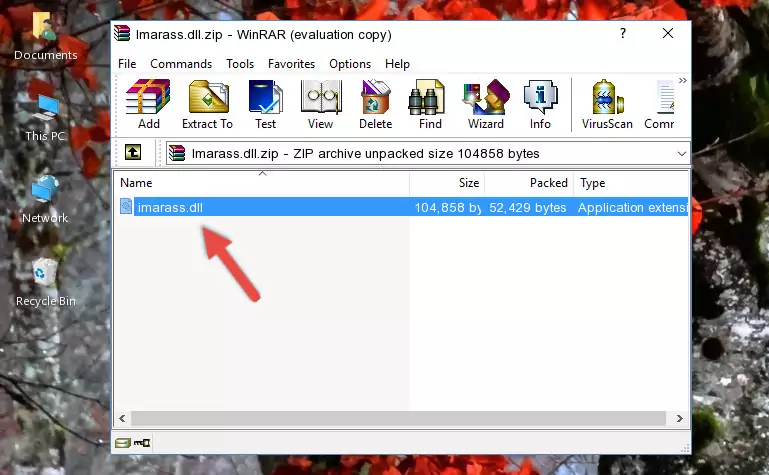Open the File menu
Screen dimensions: 769x475
[x=127, y=64]
